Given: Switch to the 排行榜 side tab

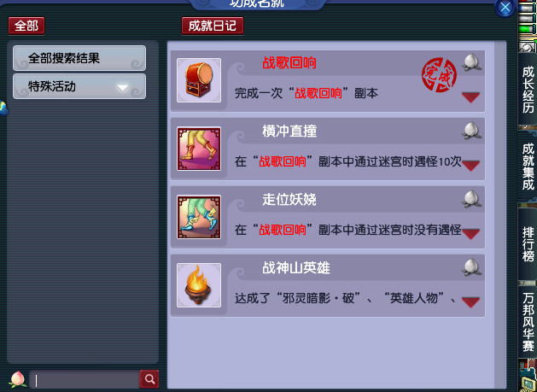Looking at the screenshot, I should tap(528, 244).
